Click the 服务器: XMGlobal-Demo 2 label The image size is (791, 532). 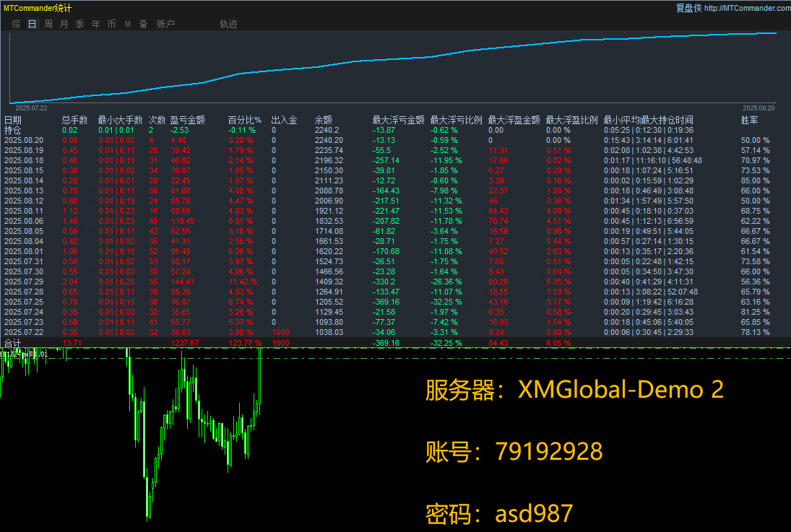point(574,389)
